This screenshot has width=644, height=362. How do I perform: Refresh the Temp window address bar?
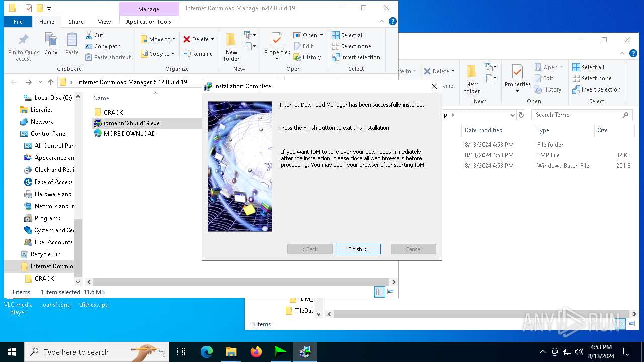pos(521,115)
